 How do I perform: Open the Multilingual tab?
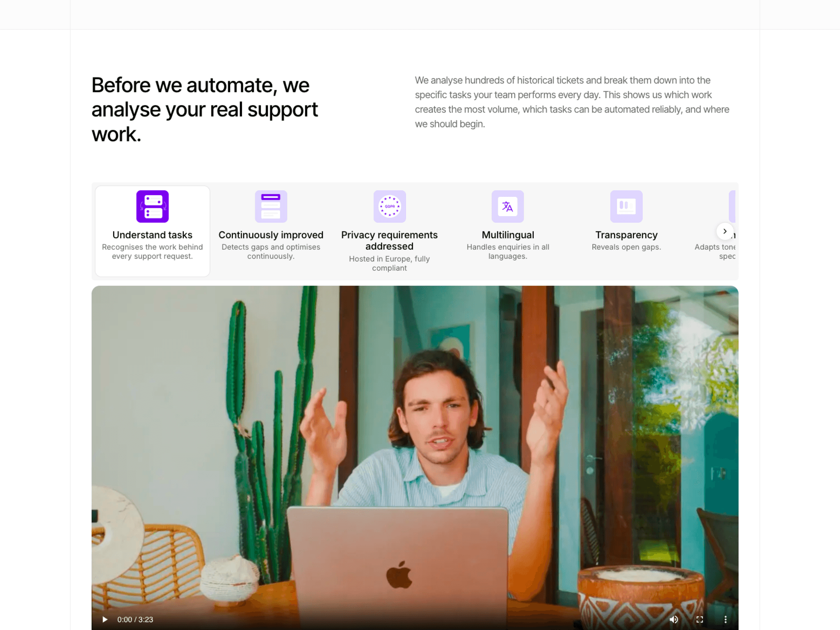click(508, 231)
